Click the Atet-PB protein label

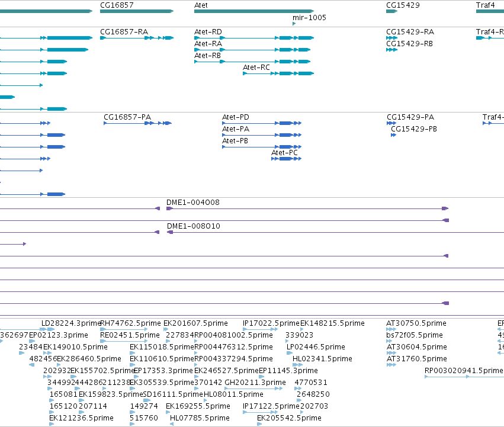(x=235, y=141)
